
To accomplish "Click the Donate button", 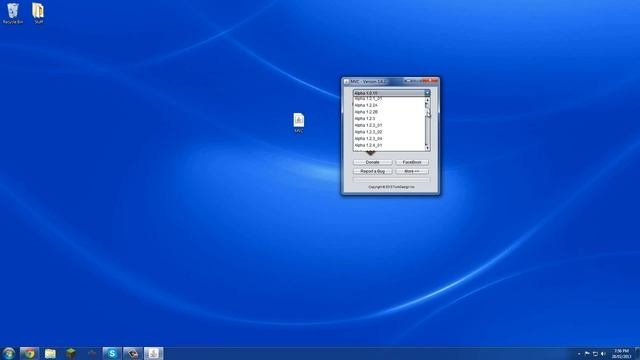I will [x=373, y=162].
